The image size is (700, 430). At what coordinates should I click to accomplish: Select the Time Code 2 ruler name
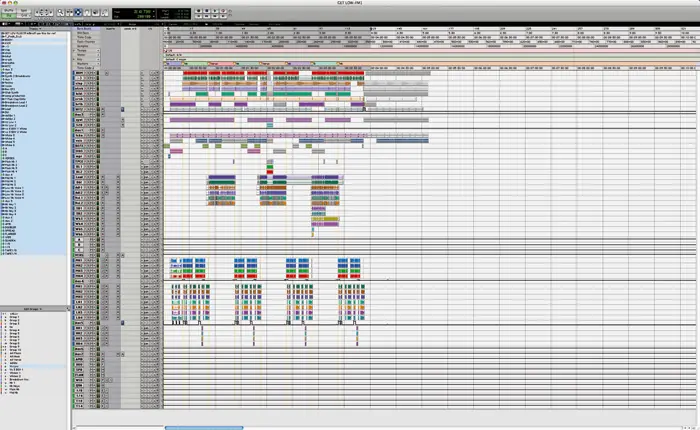pyautogui.click(x=86, y=68)
